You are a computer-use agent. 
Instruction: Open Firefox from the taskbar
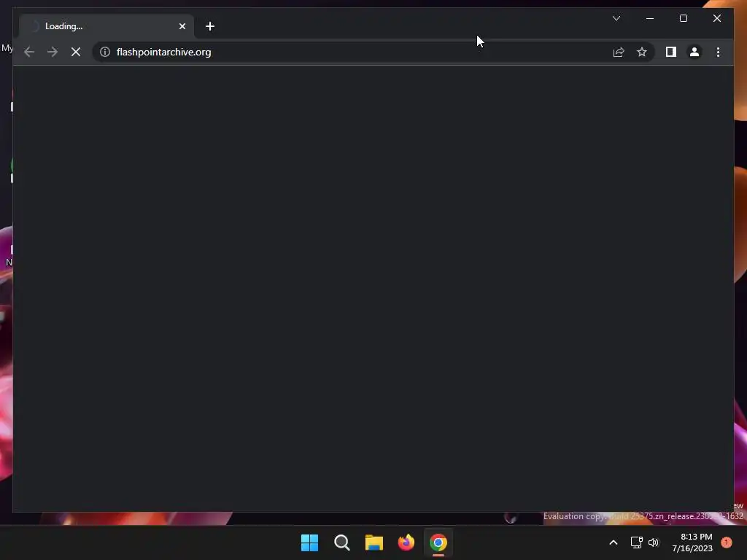(x=406, y=542)
